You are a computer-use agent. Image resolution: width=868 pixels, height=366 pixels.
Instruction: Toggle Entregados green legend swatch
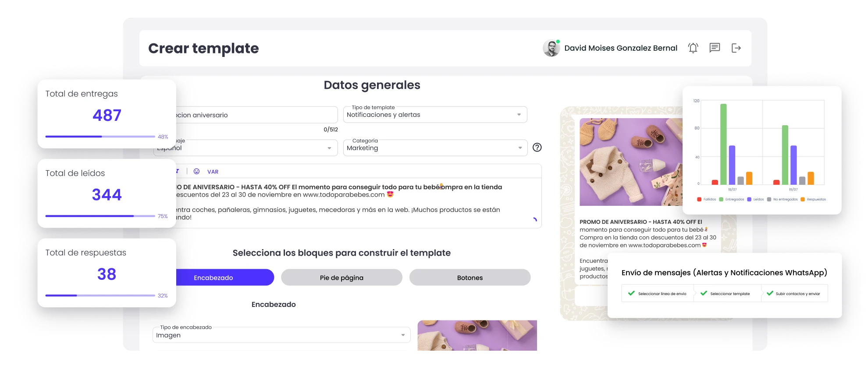721,199
